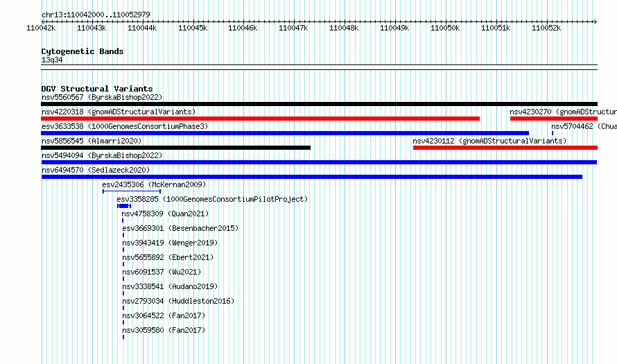
Task: Select esv3358285 (1000GenomesConsortiumPilotProject) label
Action: 212,199
